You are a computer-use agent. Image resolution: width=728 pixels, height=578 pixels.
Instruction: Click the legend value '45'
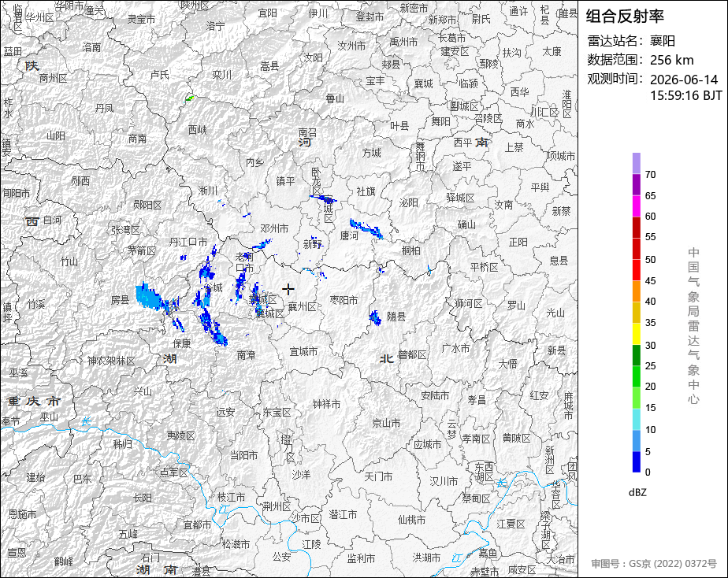click(x=651, y=280)
